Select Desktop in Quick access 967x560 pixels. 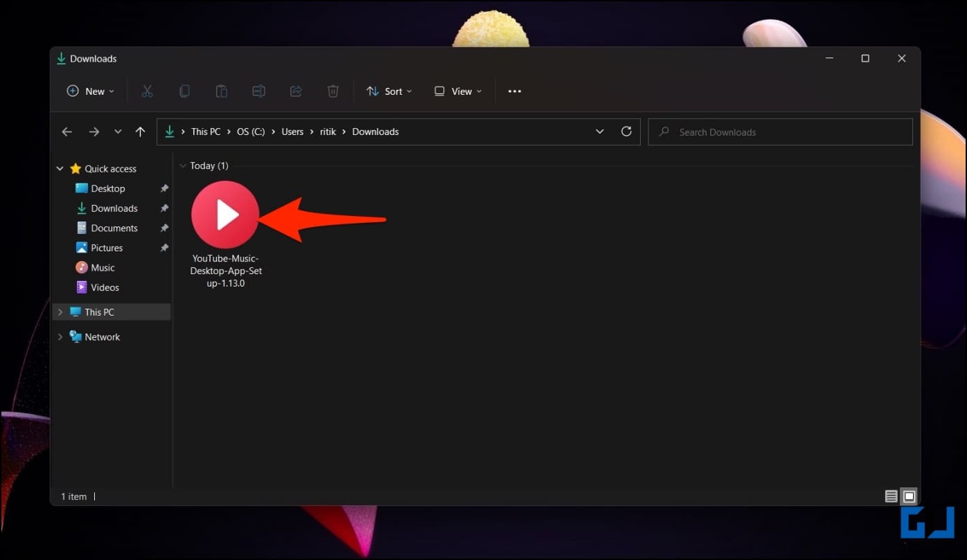[x=108, y=188]
